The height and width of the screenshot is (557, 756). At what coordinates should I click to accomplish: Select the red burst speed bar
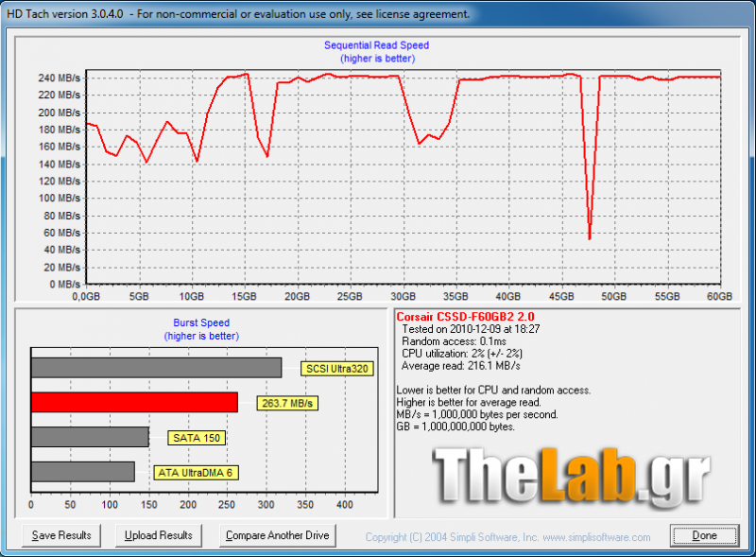(x=134, y=403)
